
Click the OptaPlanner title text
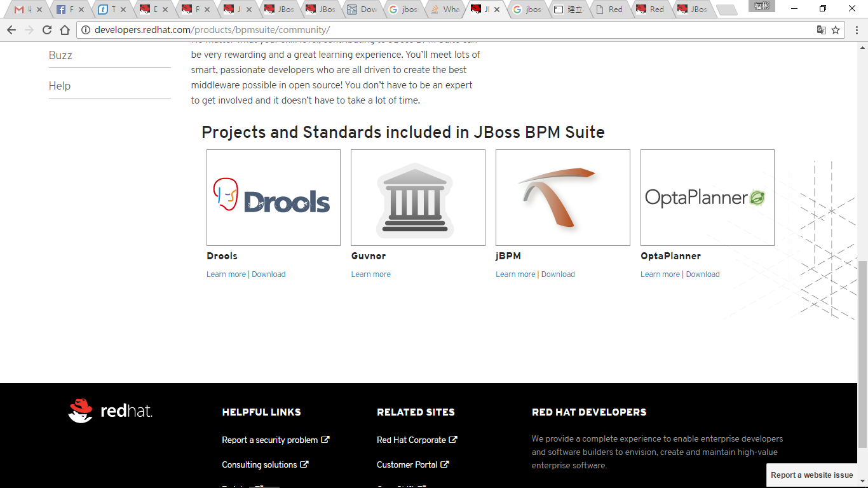click(670, 256)
